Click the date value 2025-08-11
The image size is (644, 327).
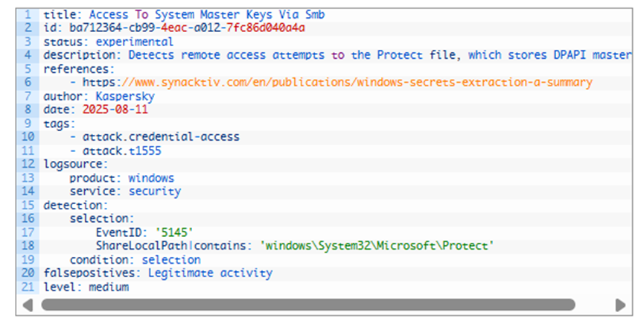115,109
